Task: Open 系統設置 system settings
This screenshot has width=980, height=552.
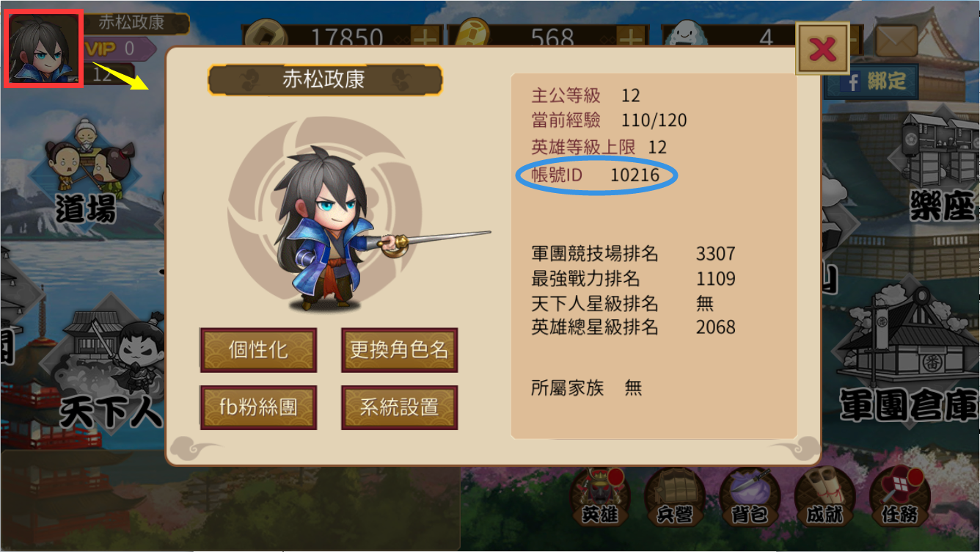Action: pos(399,407)
